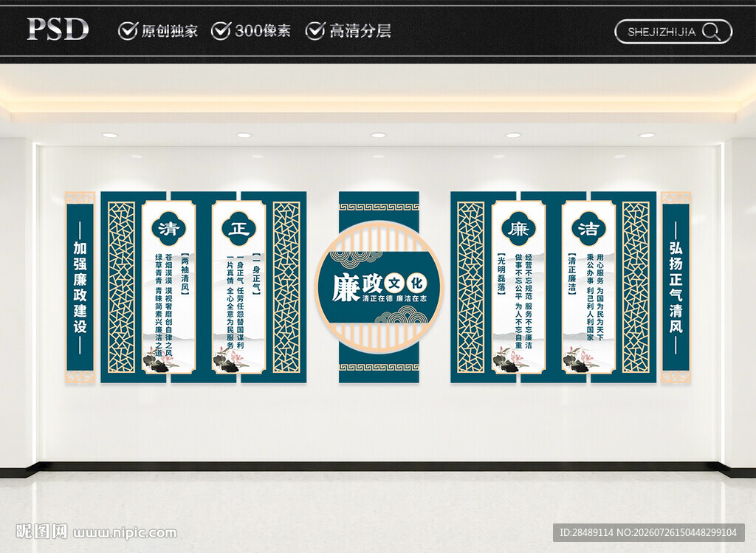Viewport: 756px width, 553px height.
Task: Click the vertical 弘扬正气清风 banner text
Action: 676,287
